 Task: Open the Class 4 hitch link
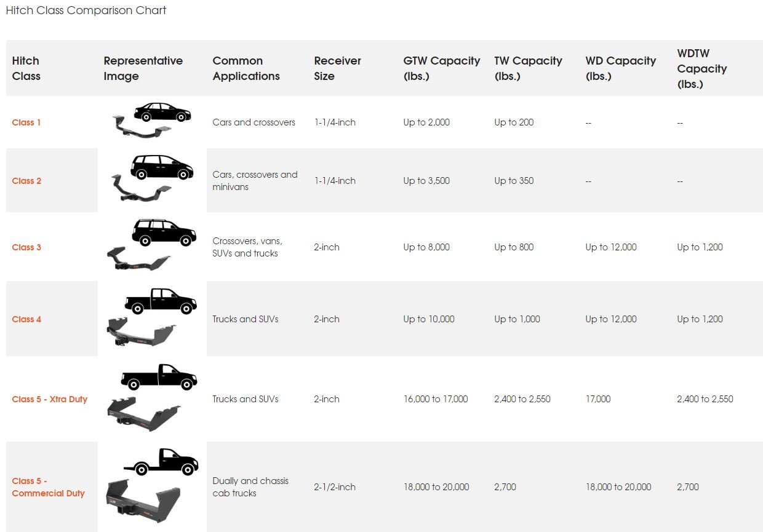26,319
